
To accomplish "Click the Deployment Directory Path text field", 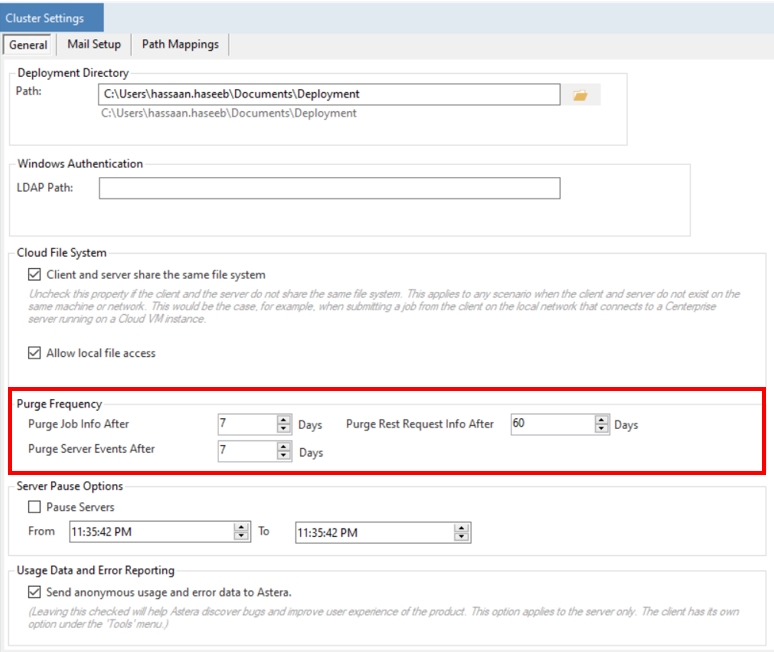I will tap(328, 95).
